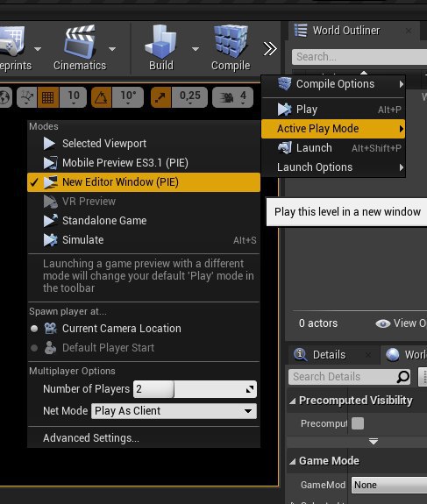Click the Search Details magnifier icon
The width and height of the screenshot is (427, 504).
pos(402,377)
